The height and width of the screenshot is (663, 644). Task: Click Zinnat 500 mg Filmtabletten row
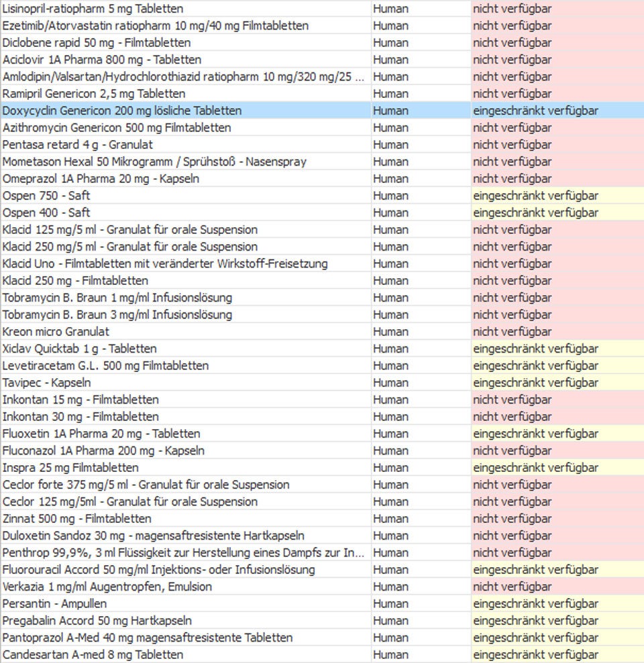(x=77, y=518)
